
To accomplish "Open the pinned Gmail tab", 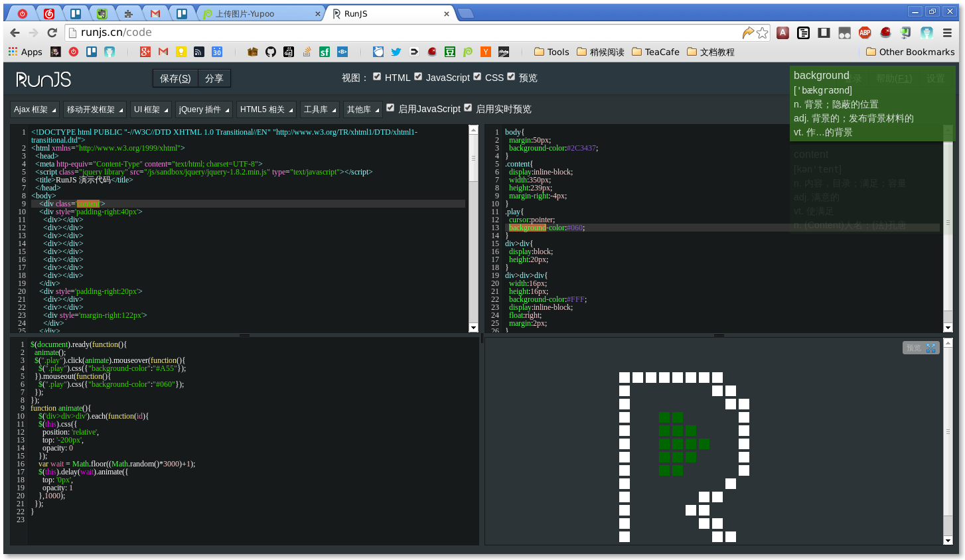I will point(155,13).
